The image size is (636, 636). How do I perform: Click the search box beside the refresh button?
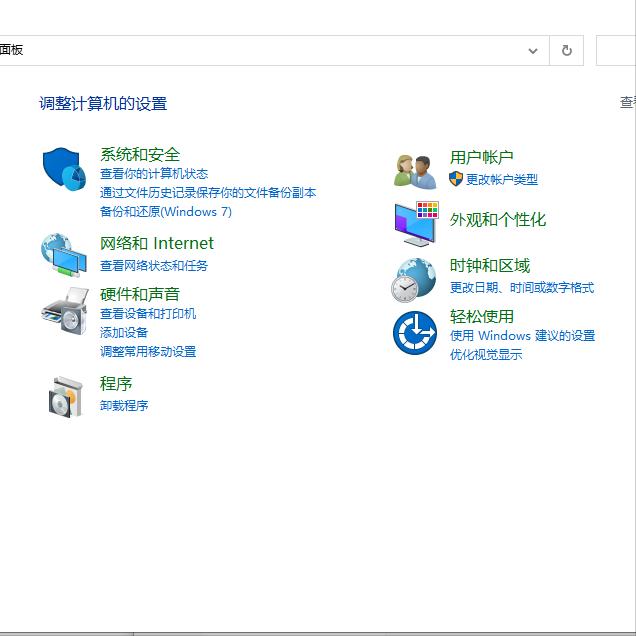(x=616, y=50)
